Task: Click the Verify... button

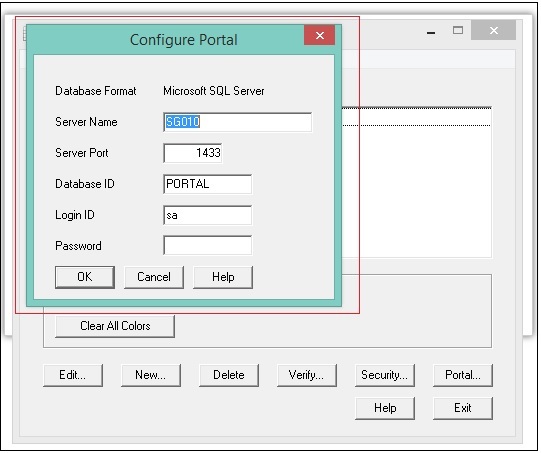Action: [x=307, y=375]
